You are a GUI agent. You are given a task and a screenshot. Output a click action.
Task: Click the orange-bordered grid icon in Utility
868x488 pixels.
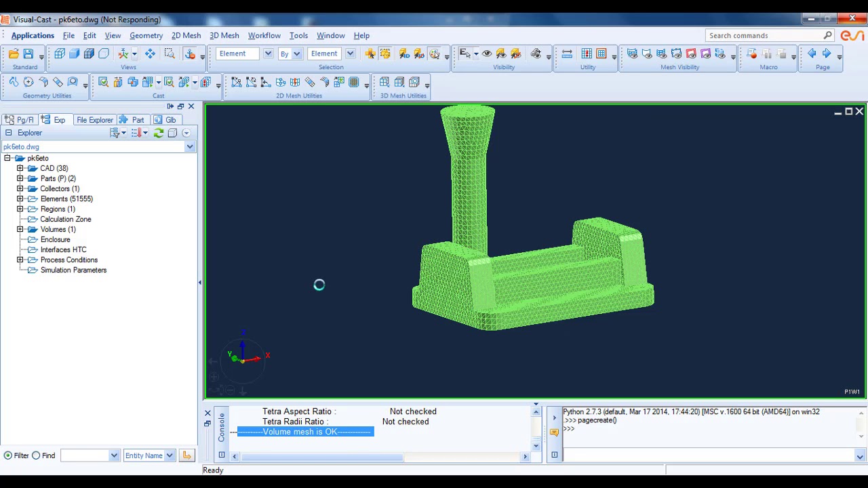coord(601,54)
